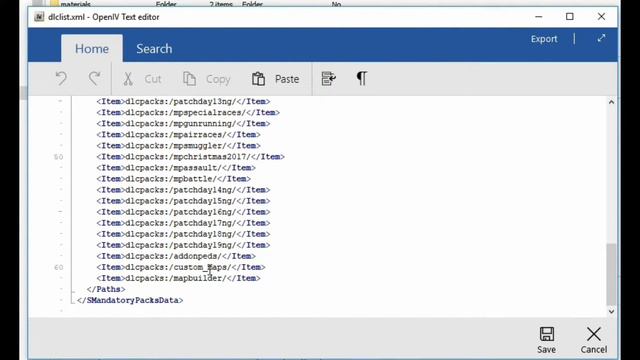Click the mpairraces item line
Viewport: 640px width, 360px height.
pos(178,135)
